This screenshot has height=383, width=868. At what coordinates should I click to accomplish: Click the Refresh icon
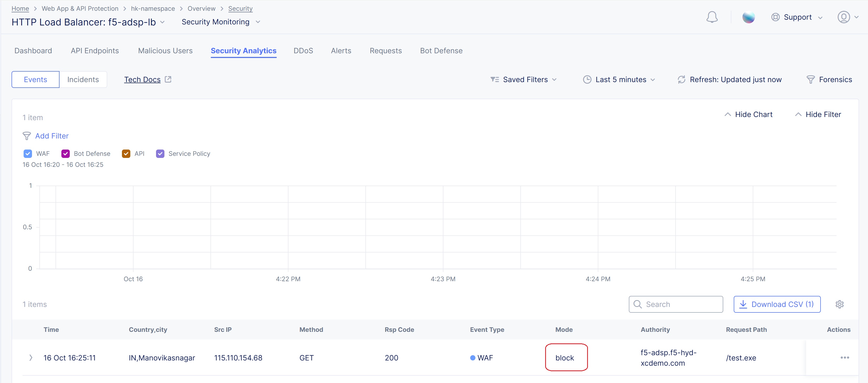(x=681, y=79)
